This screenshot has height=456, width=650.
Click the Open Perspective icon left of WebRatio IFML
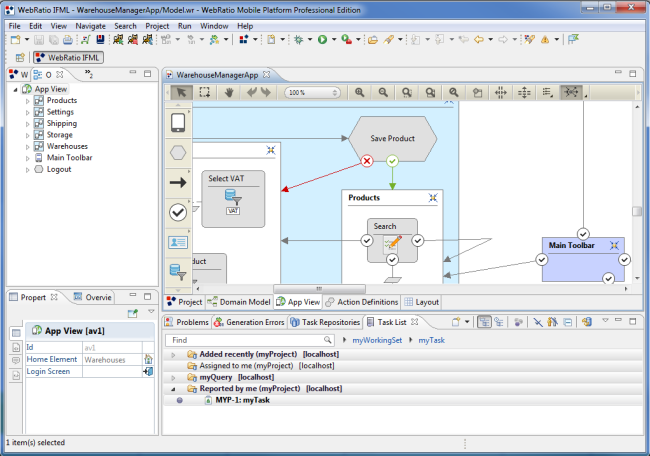[x=20, y=58]
